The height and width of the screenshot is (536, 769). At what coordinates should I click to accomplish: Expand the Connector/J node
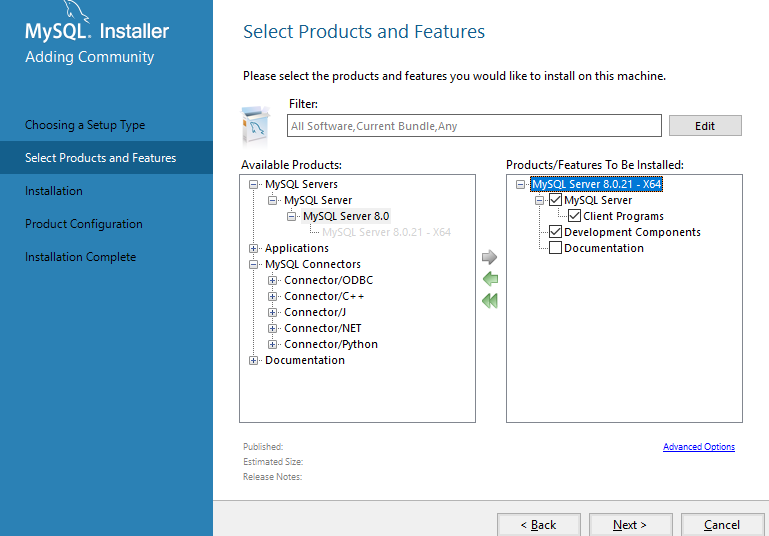coord(272,312)
